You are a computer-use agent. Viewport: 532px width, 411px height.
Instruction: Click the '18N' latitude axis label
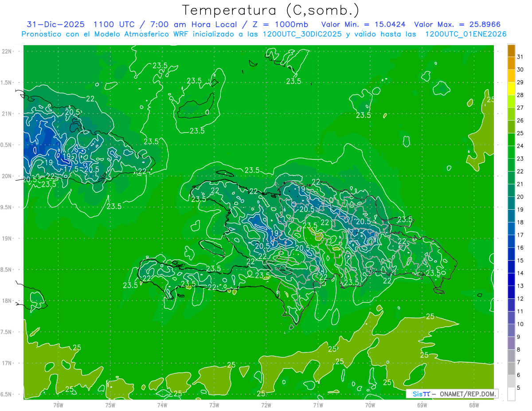point(7,301)
